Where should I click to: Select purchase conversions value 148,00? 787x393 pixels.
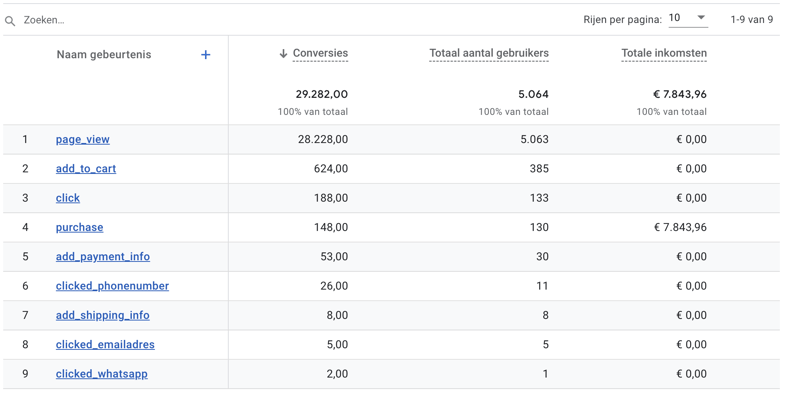click(x=332, y=227)
